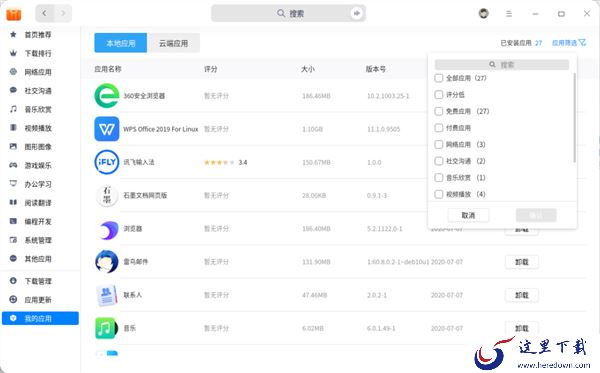Open the hamburger main menu
The image size is (600, 373).
point(509,14)
